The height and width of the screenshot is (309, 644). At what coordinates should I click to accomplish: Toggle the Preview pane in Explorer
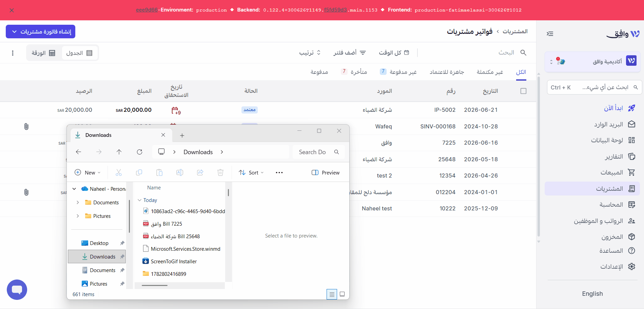pos(325,172)
